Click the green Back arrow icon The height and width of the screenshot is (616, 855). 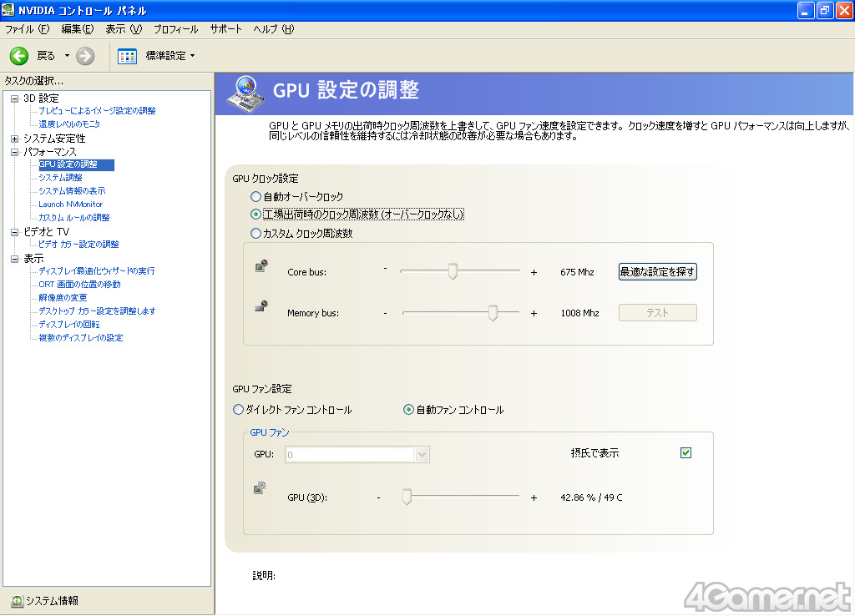[x=19, y=56]
